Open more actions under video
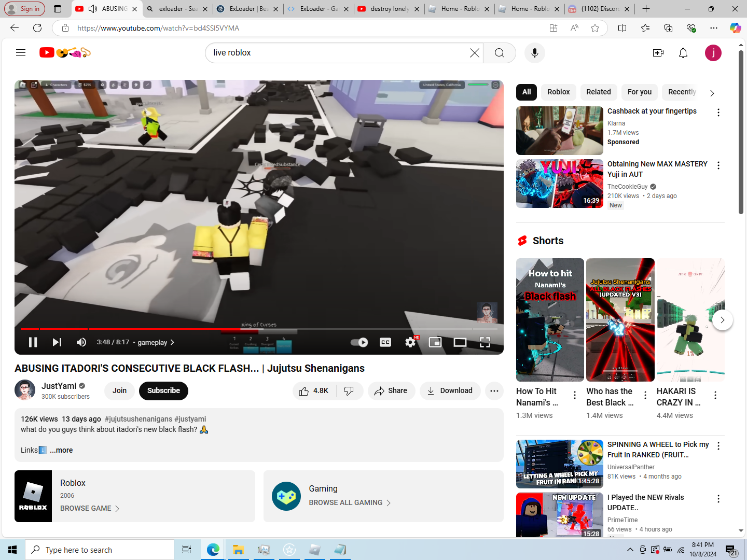The image size is (747, 560). (x=494, y=391)
